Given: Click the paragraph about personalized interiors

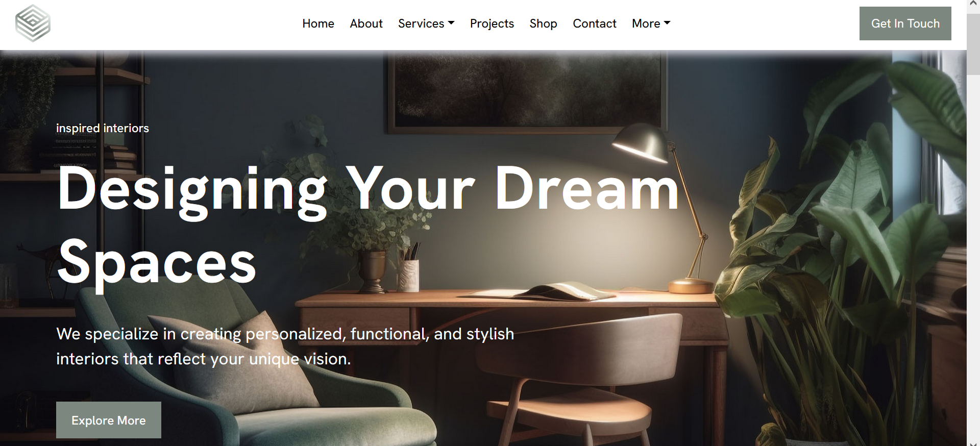Looking at the screenshot, I should coord(285,346).
